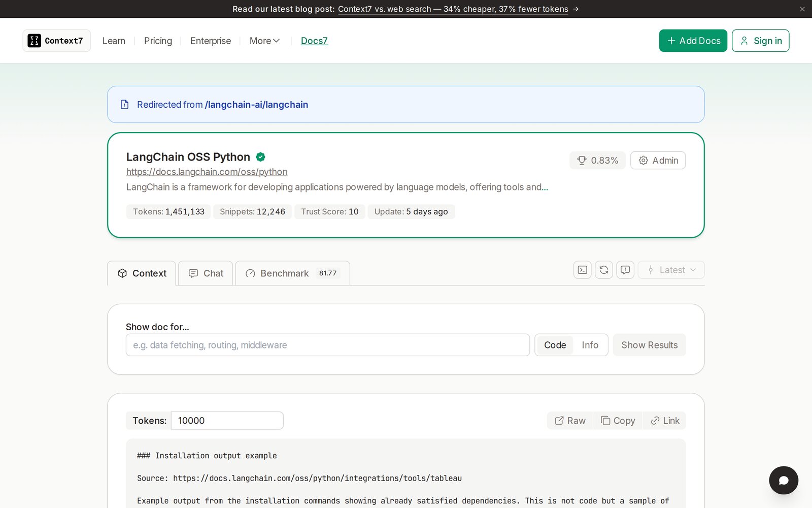Open the Latest version dropdown
This screenshot has height=508, width=812.
pyautogui.click(x=671, y=270)
